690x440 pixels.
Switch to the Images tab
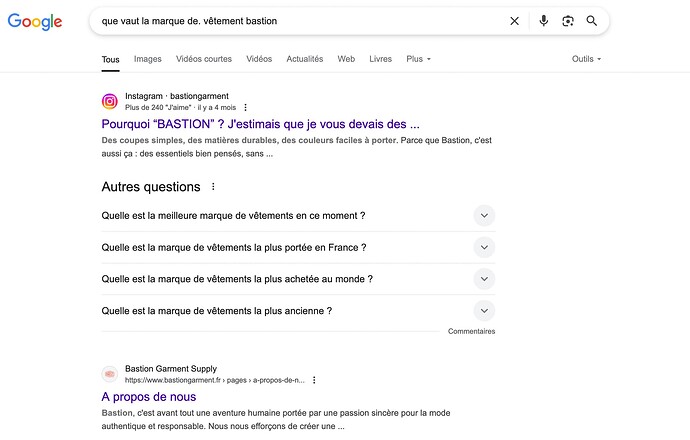click(147, 59)
